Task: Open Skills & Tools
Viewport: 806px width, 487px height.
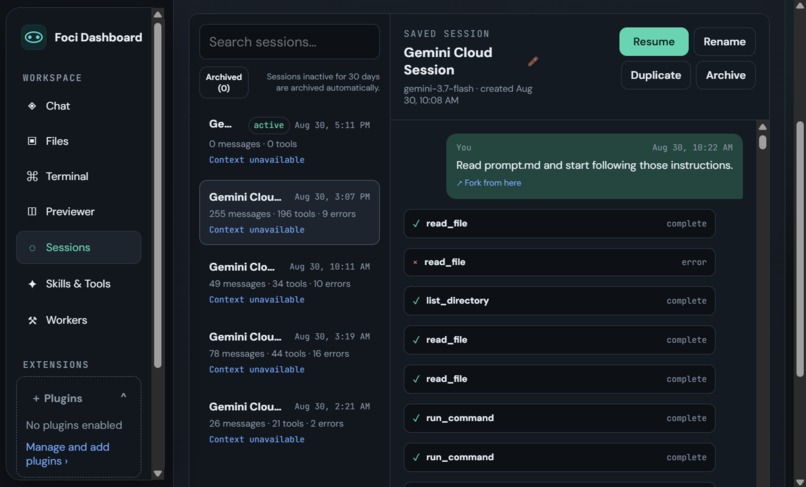Action: 79,284
